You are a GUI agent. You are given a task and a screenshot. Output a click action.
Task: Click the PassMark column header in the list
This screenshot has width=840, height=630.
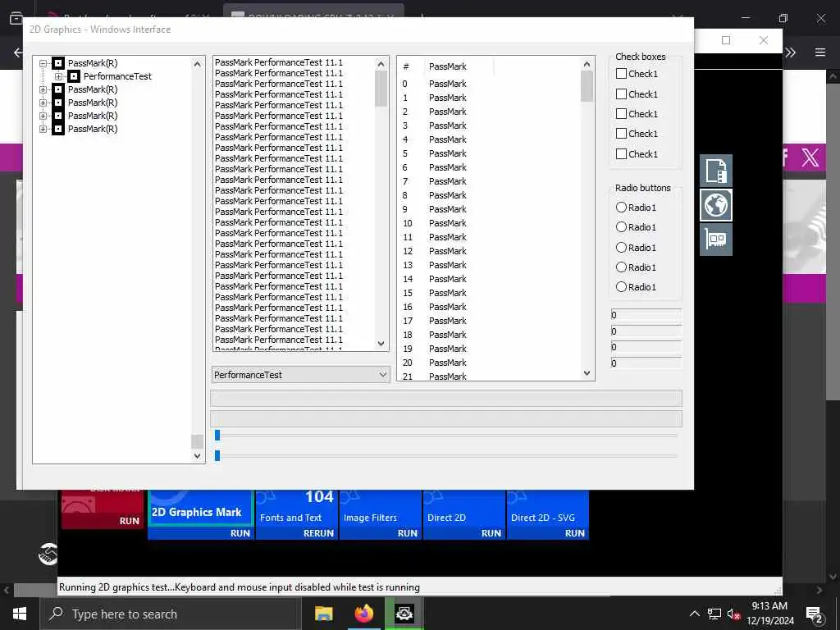tap(459, 66)
